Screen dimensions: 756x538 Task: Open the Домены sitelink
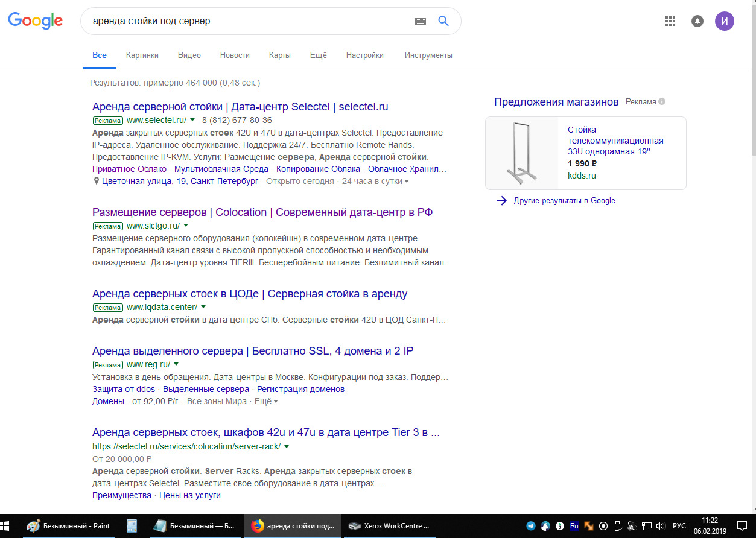(108, 401)
